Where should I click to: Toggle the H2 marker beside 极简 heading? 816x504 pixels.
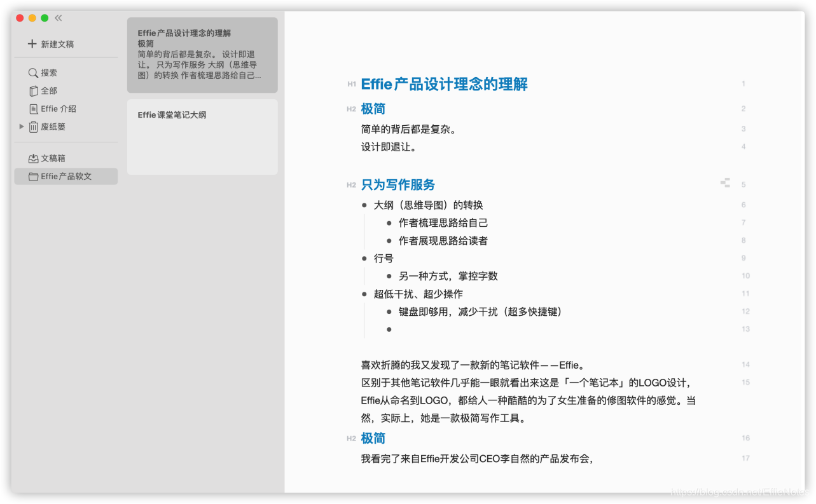tap(351, 109)
